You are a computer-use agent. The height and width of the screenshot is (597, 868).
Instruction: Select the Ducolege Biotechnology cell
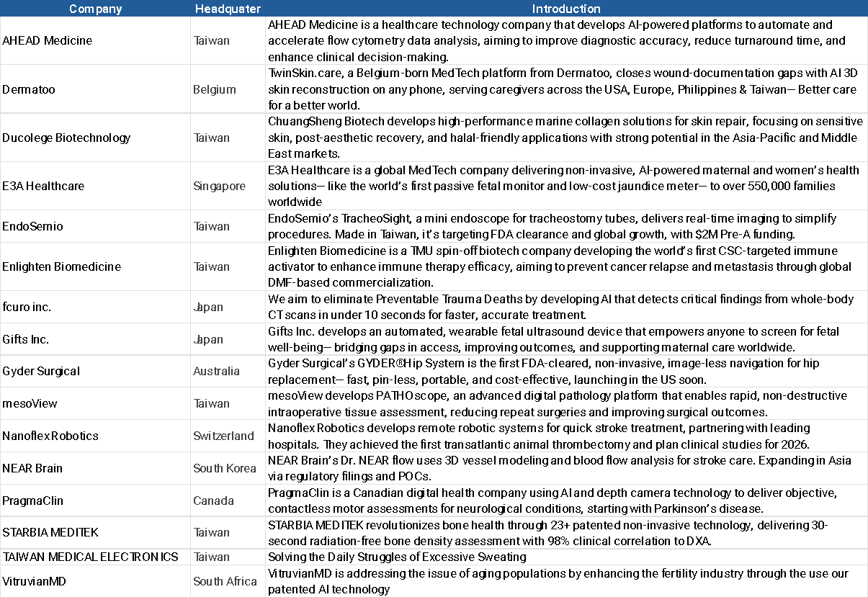click(x=95, y=138)
